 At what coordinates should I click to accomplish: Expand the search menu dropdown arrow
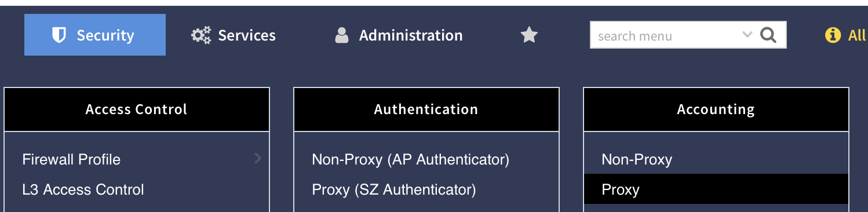point(747,35)
